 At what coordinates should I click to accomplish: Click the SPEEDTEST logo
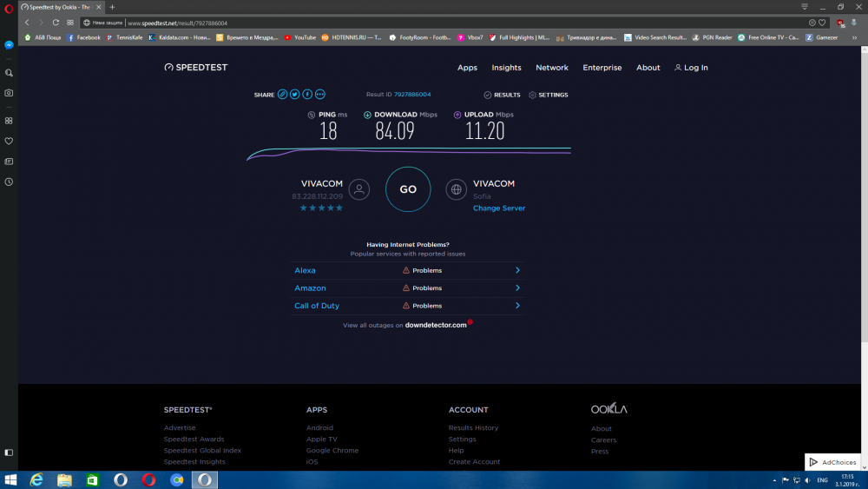point(196,68)
